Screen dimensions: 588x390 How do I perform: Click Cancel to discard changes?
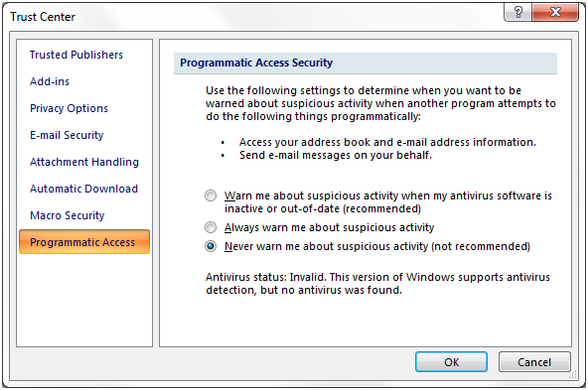(x=534, y=362)
